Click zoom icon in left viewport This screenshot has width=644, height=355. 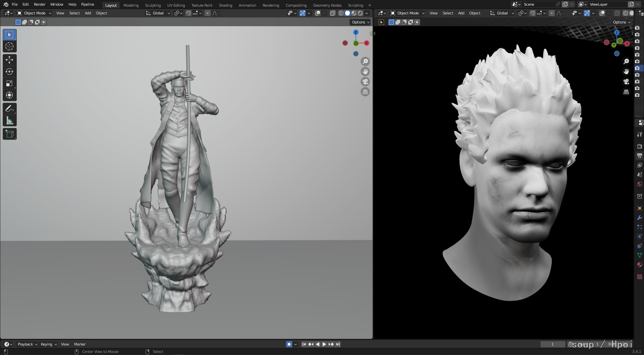365,61
